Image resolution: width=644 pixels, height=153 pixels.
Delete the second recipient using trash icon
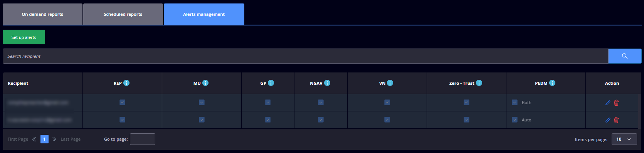pos(616,120)
